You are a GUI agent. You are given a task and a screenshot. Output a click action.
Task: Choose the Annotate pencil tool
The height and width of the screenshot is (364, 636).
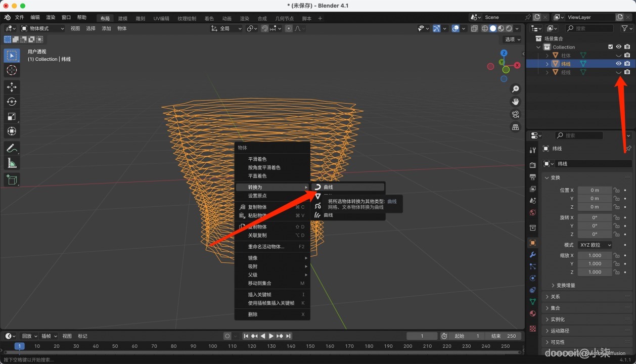click(x=12, y=148)
